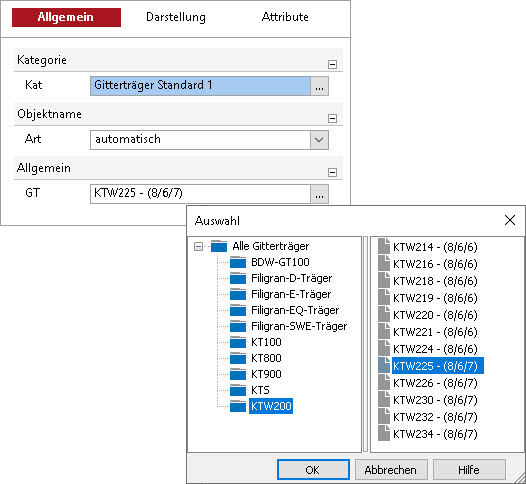Switch to the Attribute tab
This screenshot has height=484, width=526.
pos(285,17)
